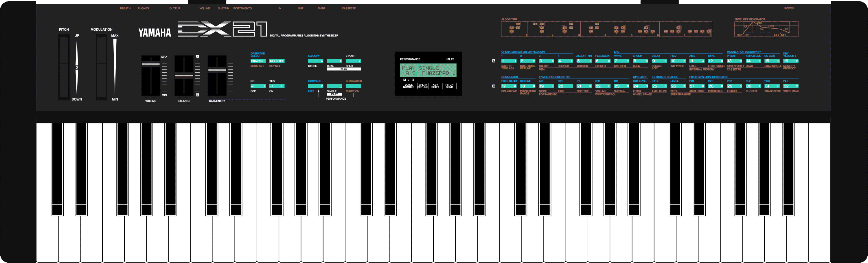
Task: Click button 17 Freq Ratio / Poly-Mono
Action: pyautogui.click(x=509, y=86)
